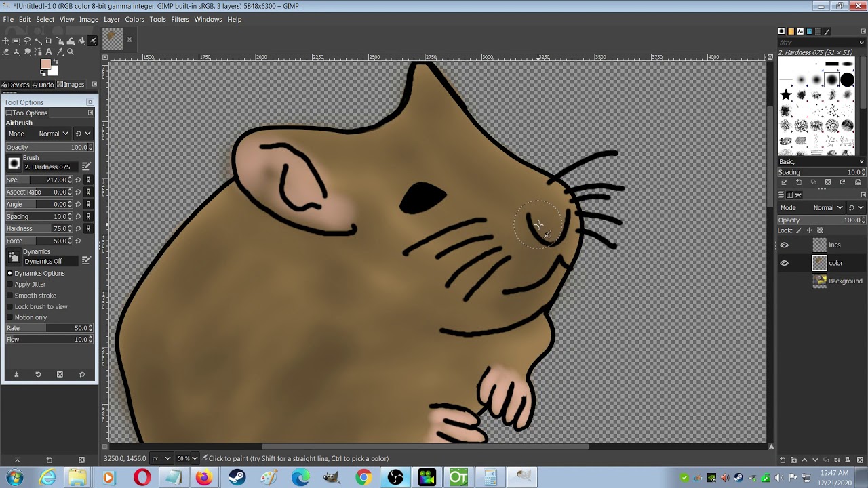Select the Zoom magnifier tool
This screenshot has height=488, width=868.
pos(71,52)
